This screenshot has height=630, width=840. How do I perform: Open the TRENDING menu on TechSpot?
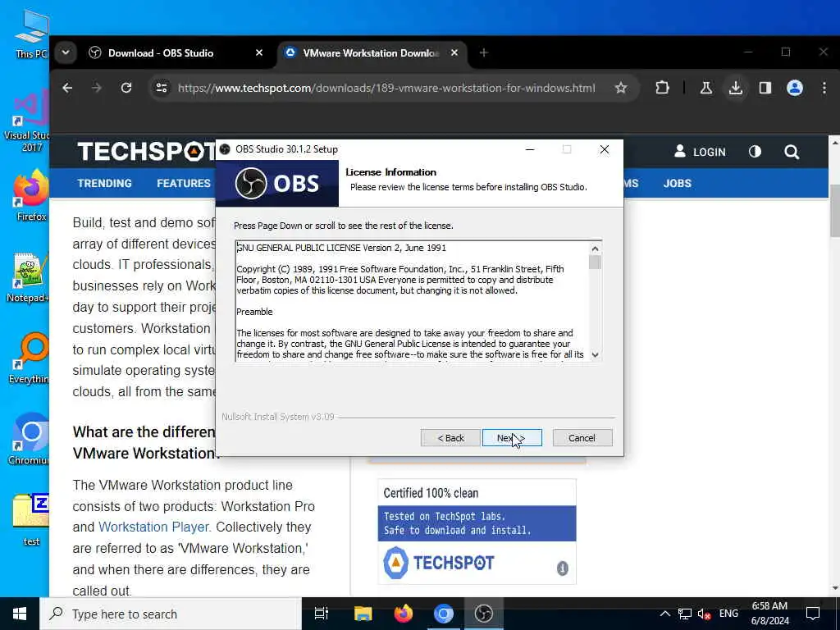click(x=104, y=183)
